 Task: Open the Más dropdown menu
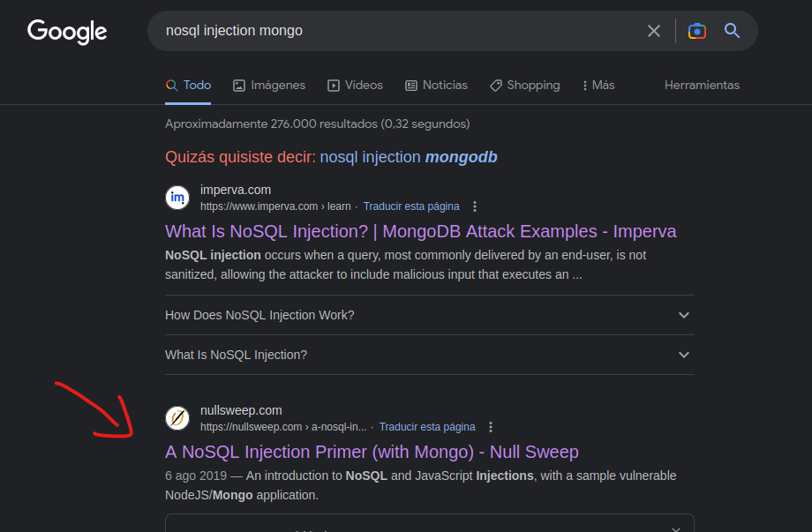598,86
